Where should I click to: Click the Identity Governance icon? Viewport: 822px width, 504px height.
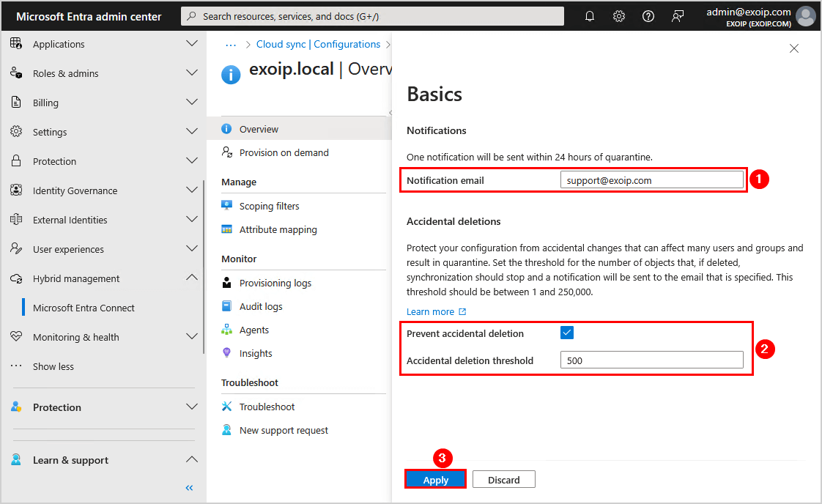[16, 190]
